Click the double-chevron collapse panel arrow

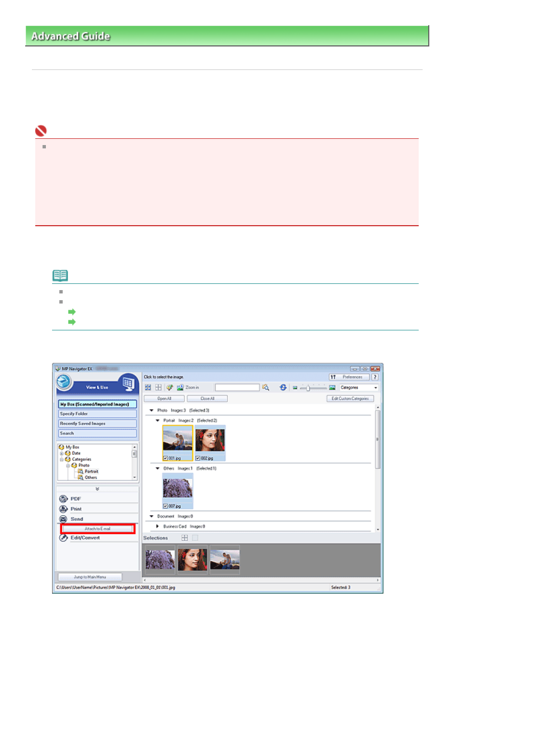point(97,489)
